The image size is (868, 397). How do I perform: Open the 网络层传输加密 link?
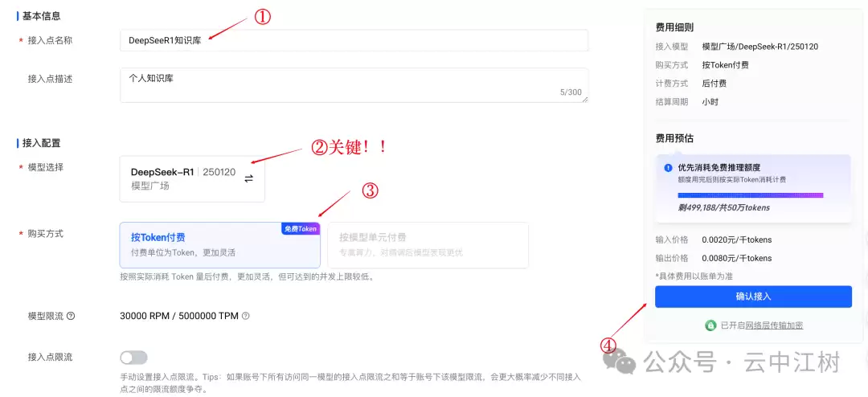pos(775,325)
